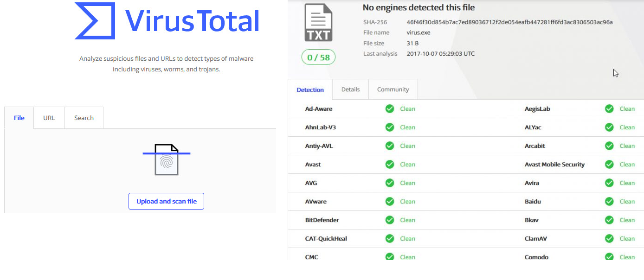The width and height of the screenshot is (644, 280).
Task: Open the Search tab
Action: pos(84,118)
